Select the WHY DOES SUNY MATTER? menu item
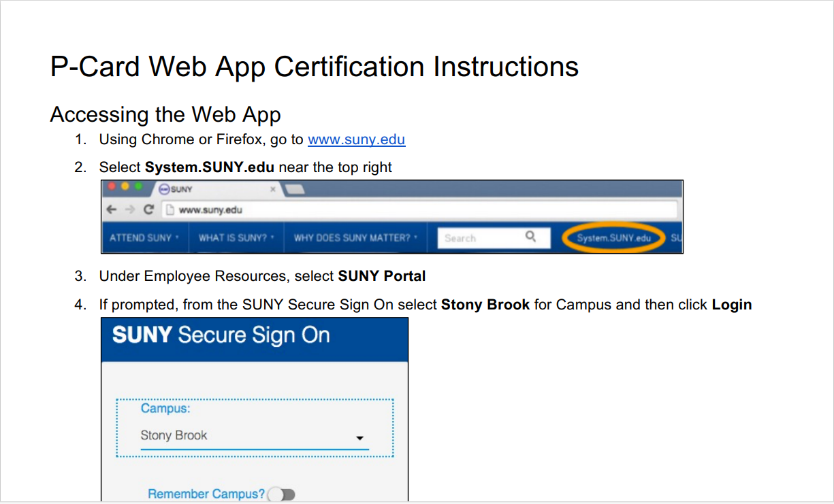Viewport: 834px width, 504px height. [x=355, y=237]
